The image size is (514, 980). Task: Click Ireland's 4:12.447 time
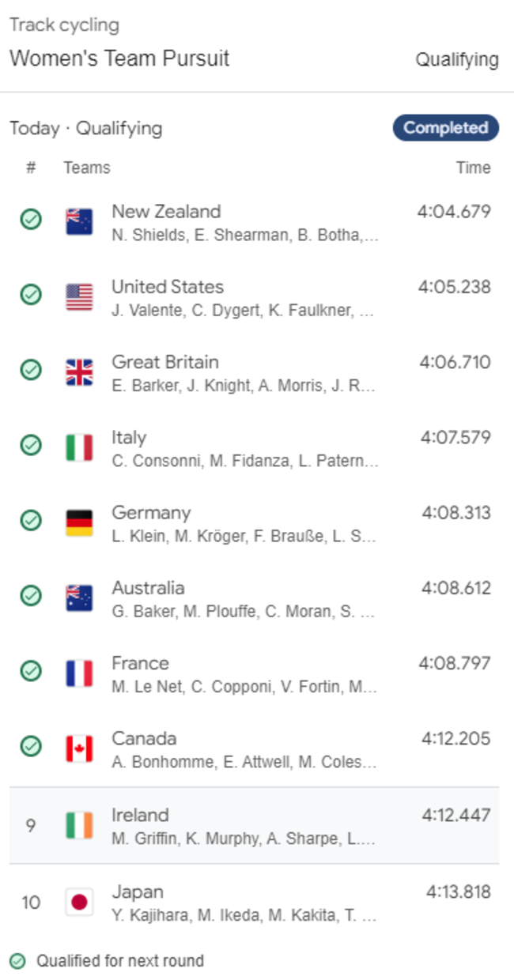click(455, 815)
